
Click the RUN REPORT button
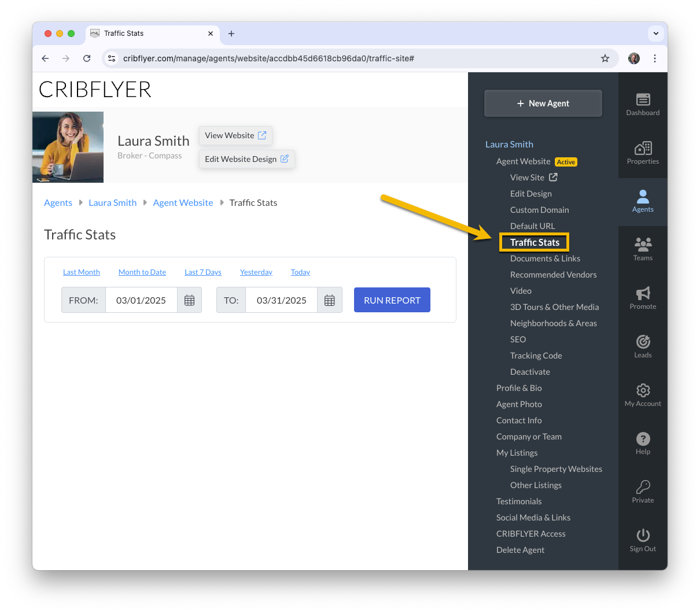[392, 300]
